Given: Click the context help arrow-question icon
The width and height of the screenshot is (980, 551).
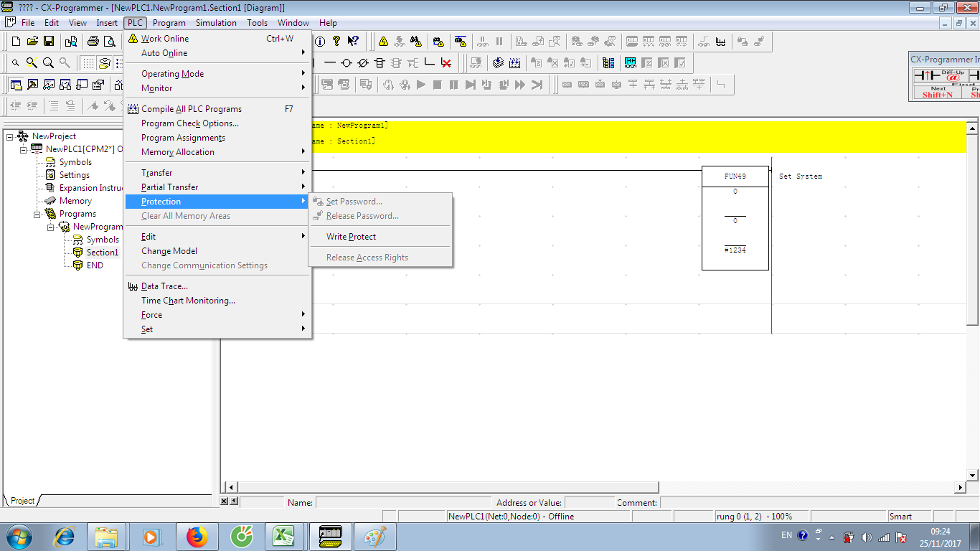Looking at the screenshot, I should [353, 42].
